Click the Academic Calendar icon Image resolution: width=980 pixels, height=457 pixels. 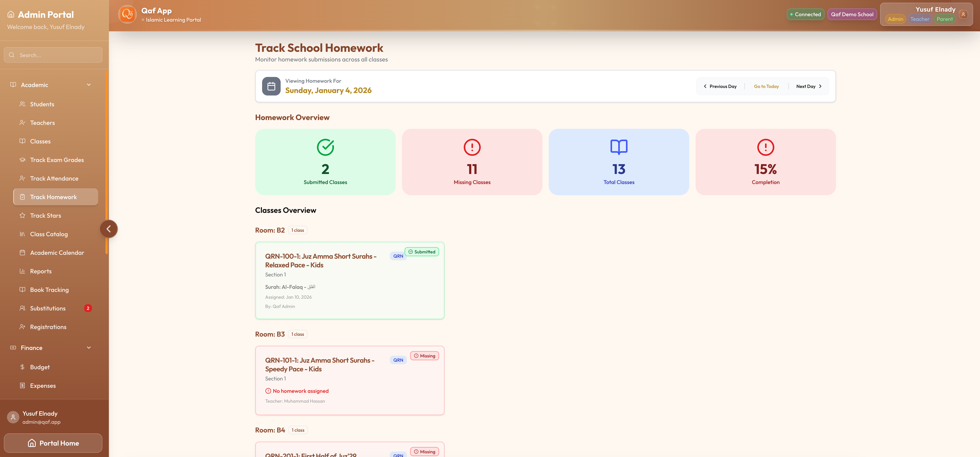point(22,252)
